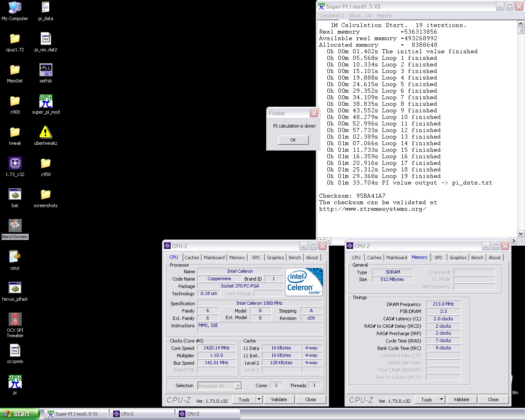Switch to Mainboard tab in left CPU-Z
525x420 pixels.
(x=214, y=258)
